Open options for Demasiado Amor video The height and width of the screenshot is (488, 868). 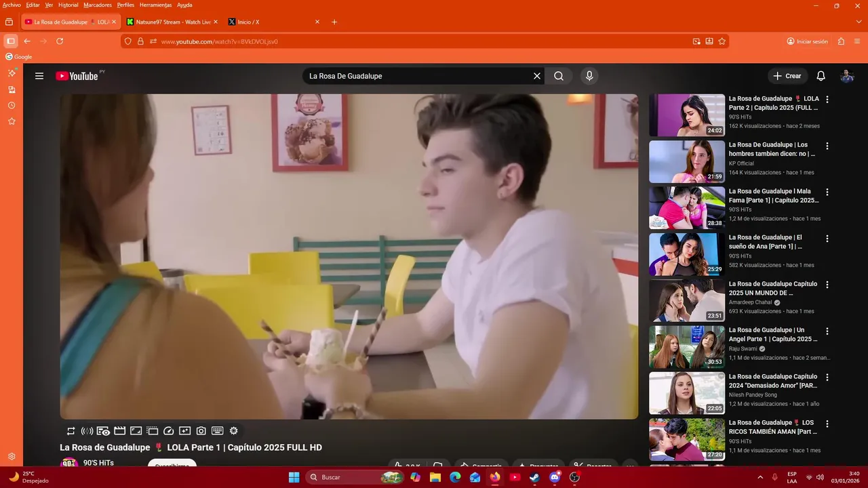(x=827, y=378)
